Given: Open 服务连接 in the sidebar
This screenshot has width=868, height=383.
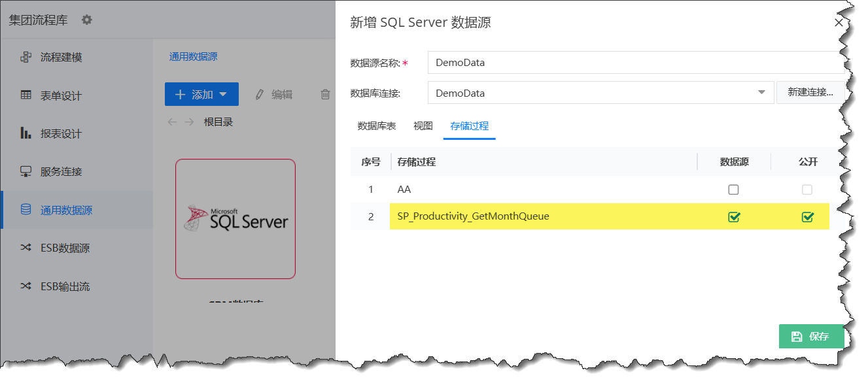Looking at the screenshot, I should [61, 172].
